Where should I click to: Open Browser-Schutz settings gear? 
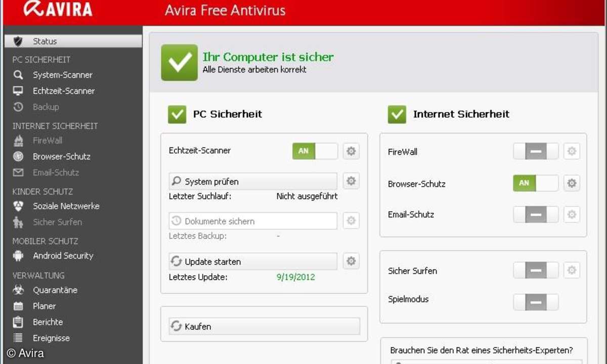(x=572, y=183)
